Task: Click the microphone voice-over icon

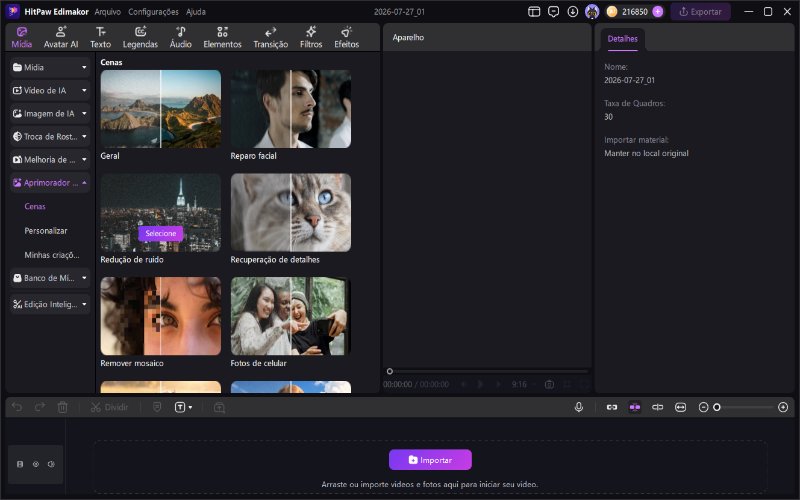Action: pos(579,407)
